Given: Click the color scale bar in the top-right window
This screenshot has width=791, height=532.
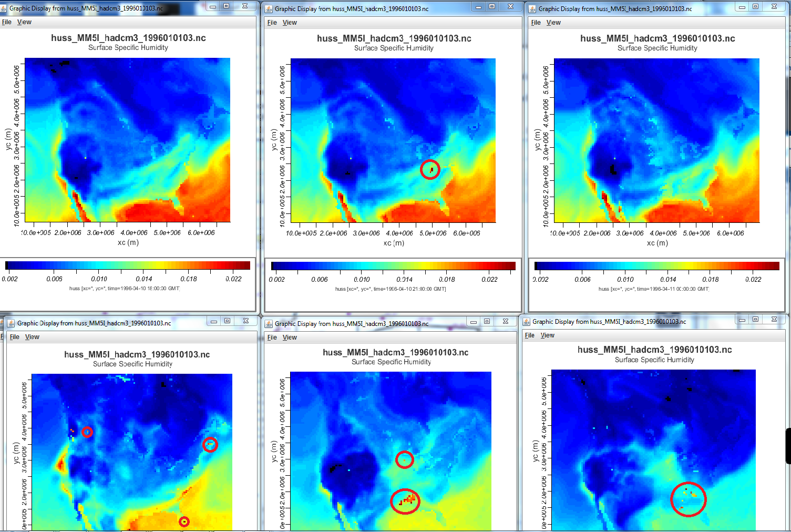Looking at the screenshot, I should 656,266.
